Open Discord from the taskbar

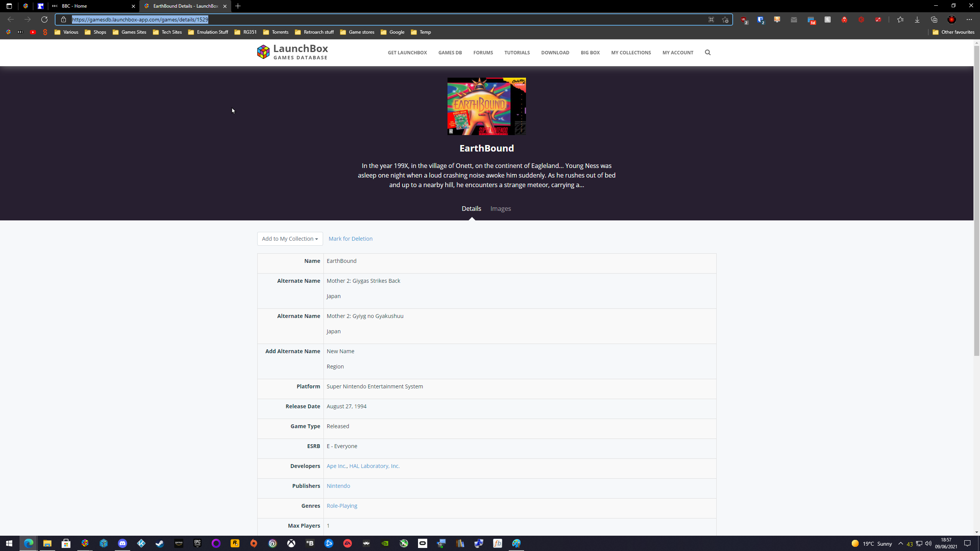point(122,543)
